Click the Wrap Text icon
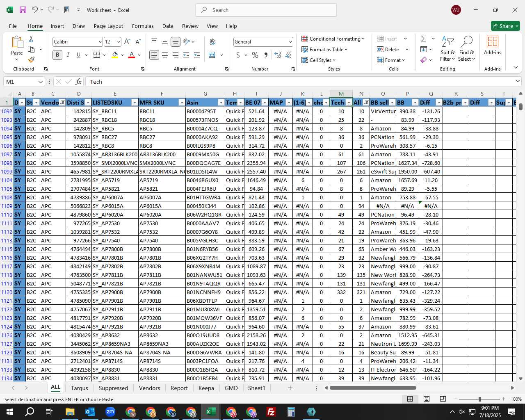The width and height of the screenshot is (525, 420). [212, 42]
